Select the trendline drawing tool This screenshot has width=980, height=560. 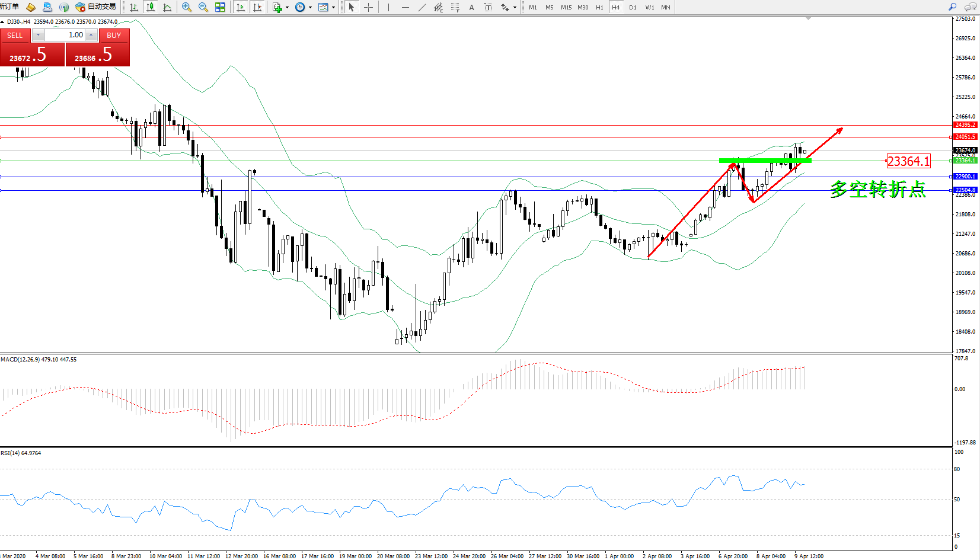pos(422,7)
